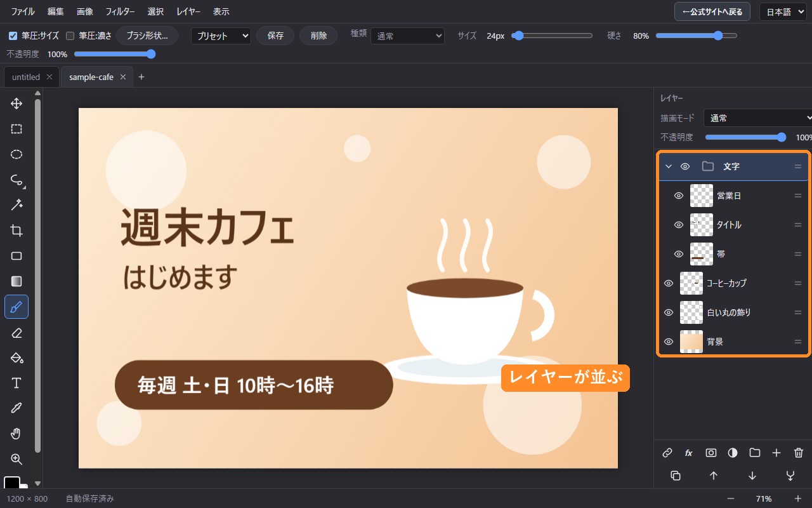Hide the タイトル layer
Screen dimensions: 812x508
click(x=679, y=225)
